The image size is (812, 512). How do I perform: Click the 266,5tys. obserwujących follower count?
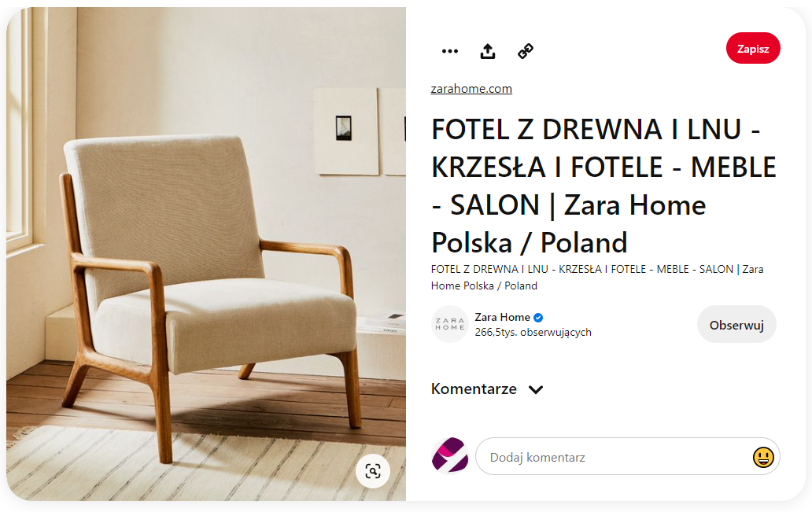(533, 333)
